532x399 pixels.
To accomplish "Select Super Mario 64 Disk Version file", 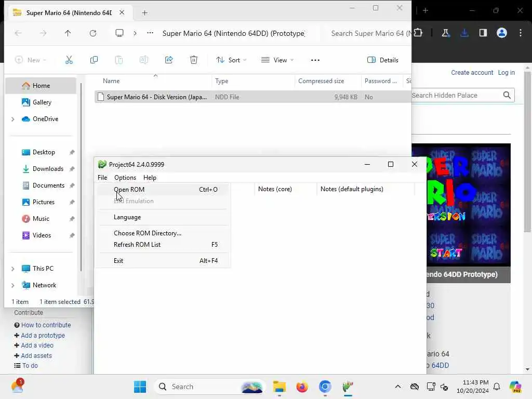I will [252, 97].
